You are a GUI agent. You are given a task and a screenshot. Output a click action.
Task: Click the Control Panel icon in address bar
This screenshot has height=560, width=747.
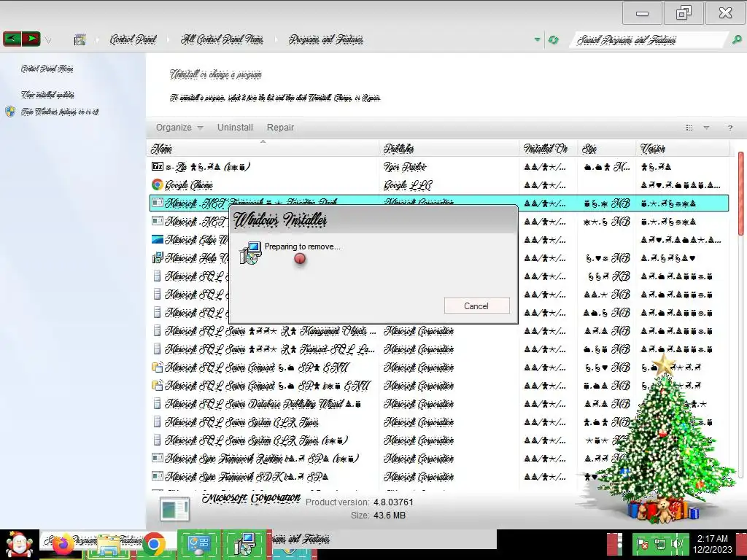point(80,39)
